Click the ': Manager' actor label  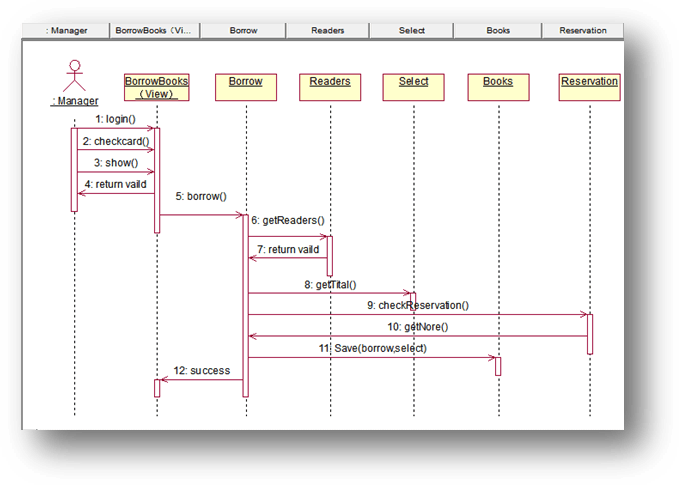coord(75,101)
